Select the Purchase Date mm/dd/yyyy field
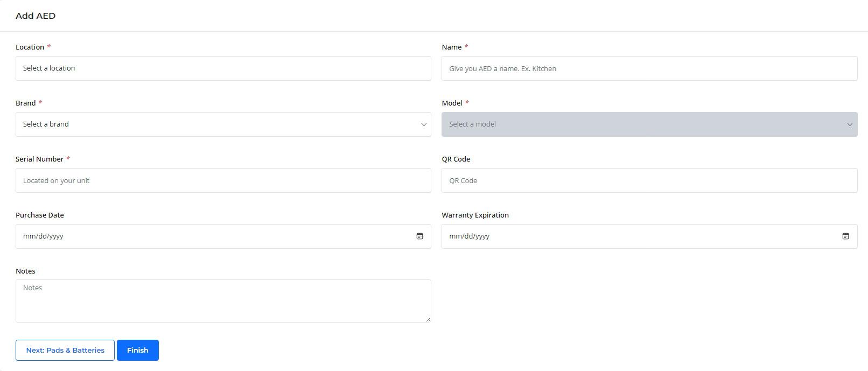The height and width of the screenshot is (371, 868). (223, 236)
